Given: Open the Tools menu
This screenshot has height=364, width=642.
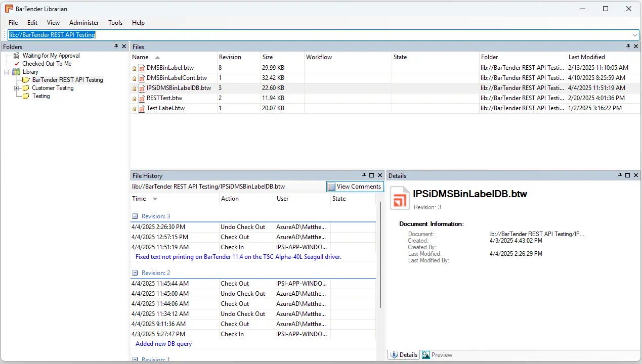Looking at the screenshot, I should [x=115, y=23].
